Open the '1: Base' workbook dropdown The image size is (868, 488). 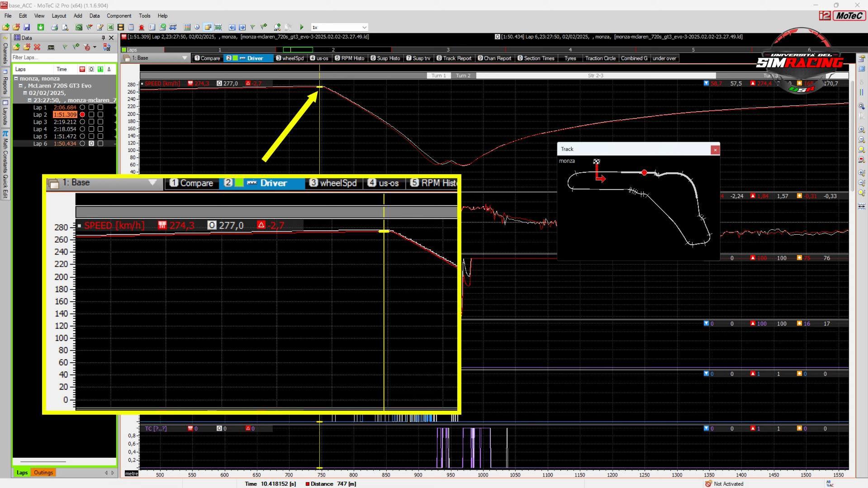click(185, 58)
